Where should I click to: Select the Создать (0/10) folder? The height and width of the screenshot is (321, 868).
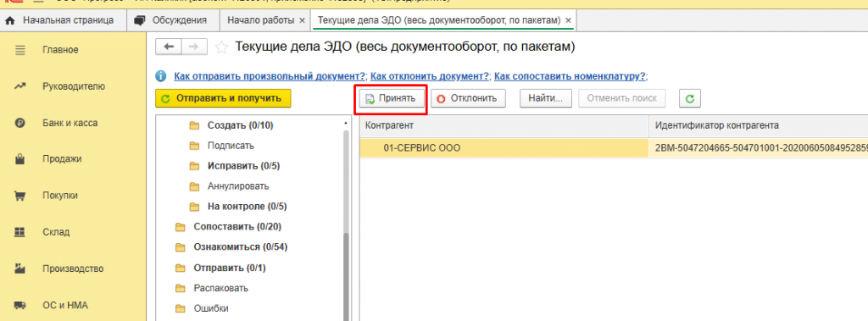pyautogui.click(x=240, y=125)
